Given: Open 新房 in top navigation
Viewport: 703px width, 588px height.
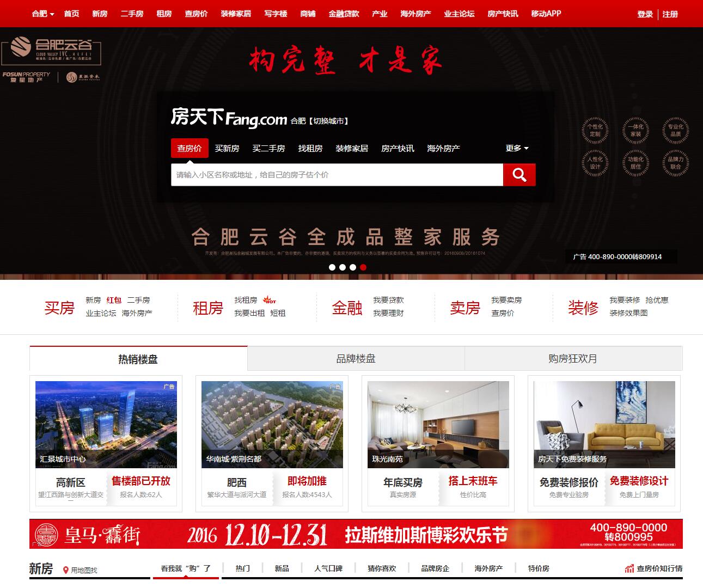Looking at the screenshot, I should (100, 14).
